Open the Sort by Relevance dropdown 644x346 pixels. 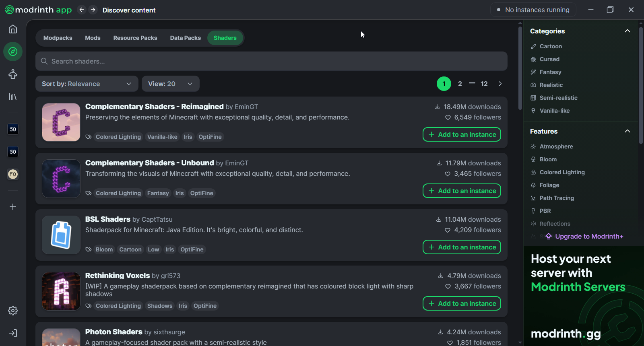click(x=87, y=84)
